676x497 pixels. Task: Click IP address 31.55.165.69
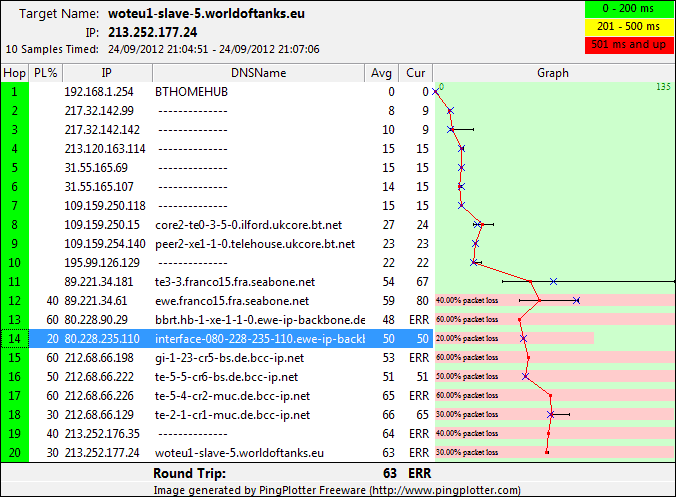(96, 168)
